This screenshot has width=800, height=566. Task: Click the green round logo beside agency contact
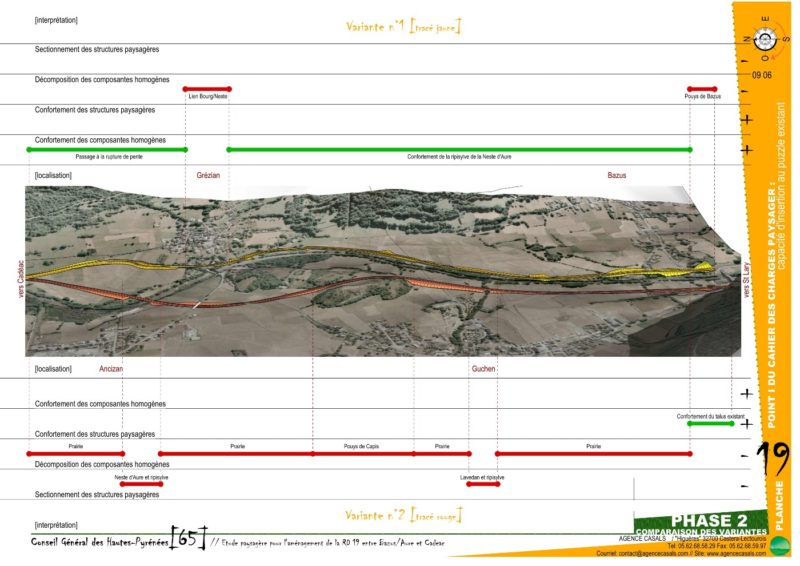(780, 546)
